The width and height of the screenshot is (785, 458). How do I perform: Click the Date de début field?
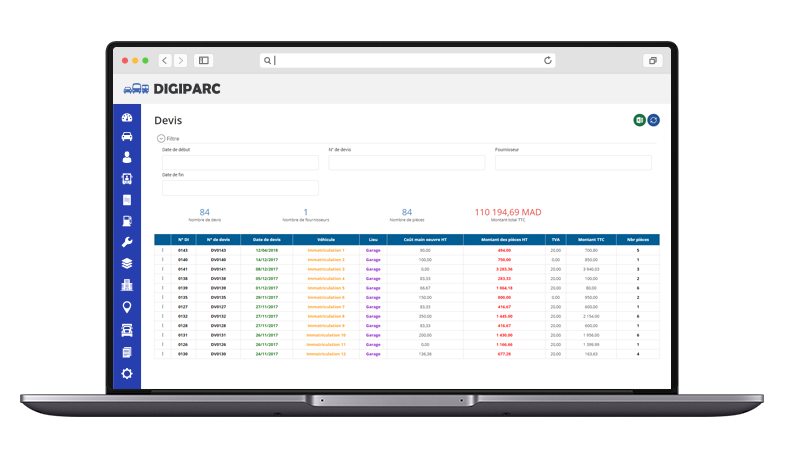click(240, 162)
